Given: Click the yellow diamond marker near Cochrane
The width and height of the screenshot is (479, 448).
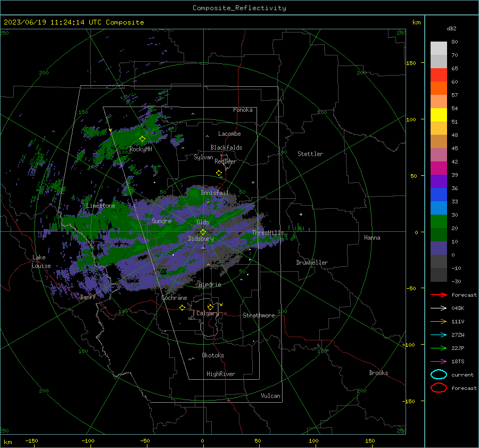Looking at the screenshot, I should pyautogui.click(x=182, y=308).
